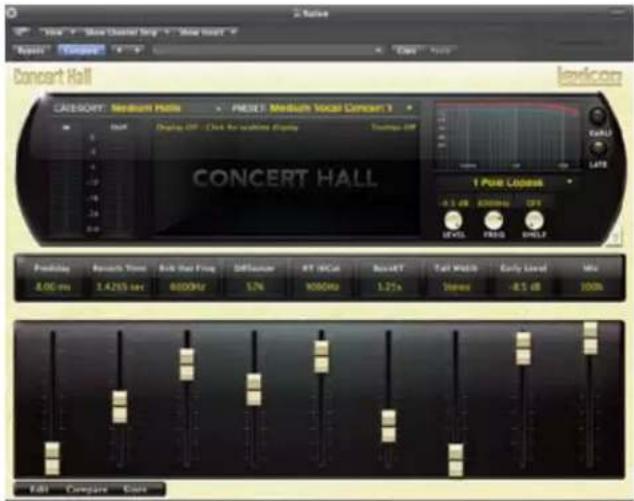This screenshot has width=634, height=501.
Task: Click the Lexicon logo
Action: point(590,76)
